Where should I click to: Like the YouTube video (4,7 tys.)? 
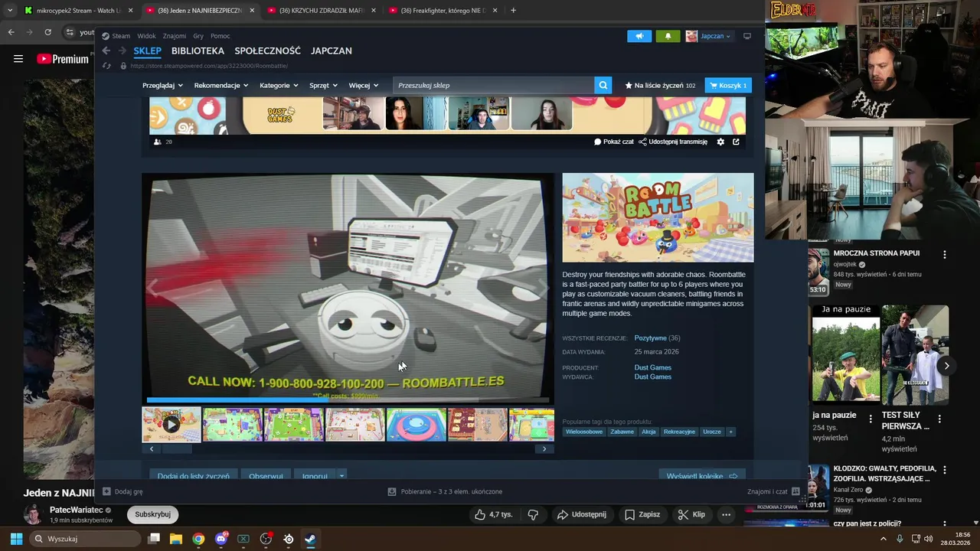493,514
